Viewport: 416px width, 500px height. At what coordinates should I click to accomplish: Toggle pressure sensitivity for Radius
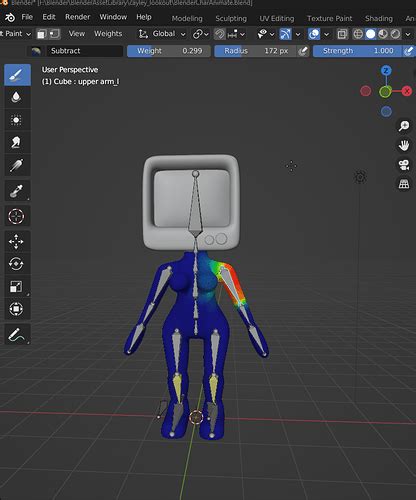pos(303,51)
